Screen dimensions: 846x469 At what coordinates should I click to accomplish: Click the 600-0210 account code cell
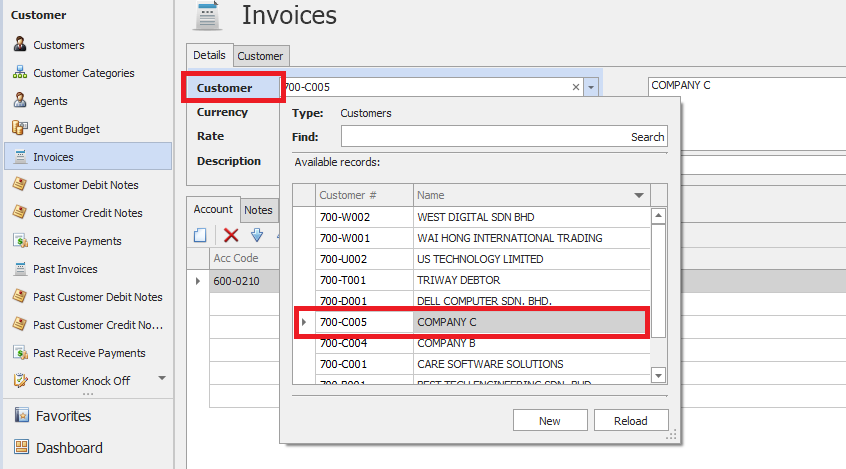point(244,281)
